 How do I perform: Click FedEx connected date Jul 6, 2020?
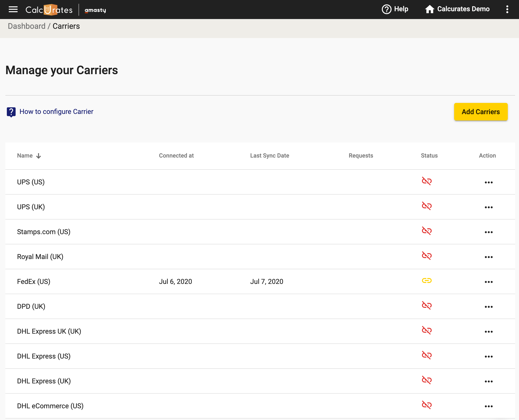tap(176, 281)
